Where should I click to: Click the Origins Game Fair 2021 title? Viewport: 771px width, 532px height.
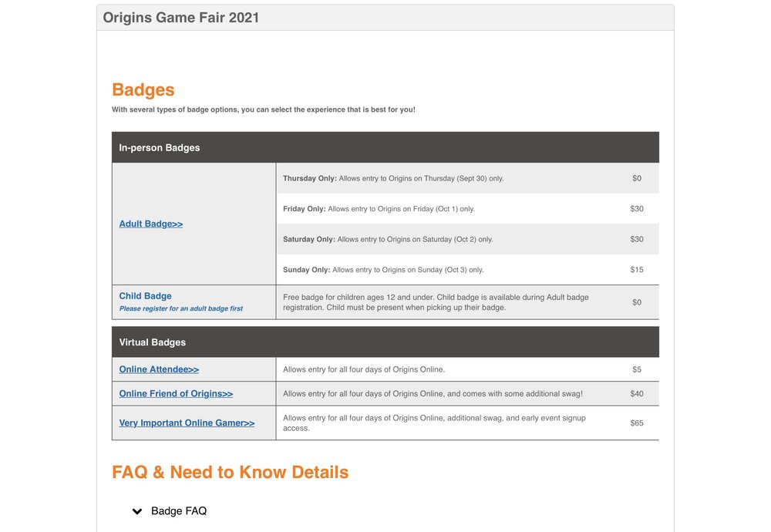(x=181, y=18)
